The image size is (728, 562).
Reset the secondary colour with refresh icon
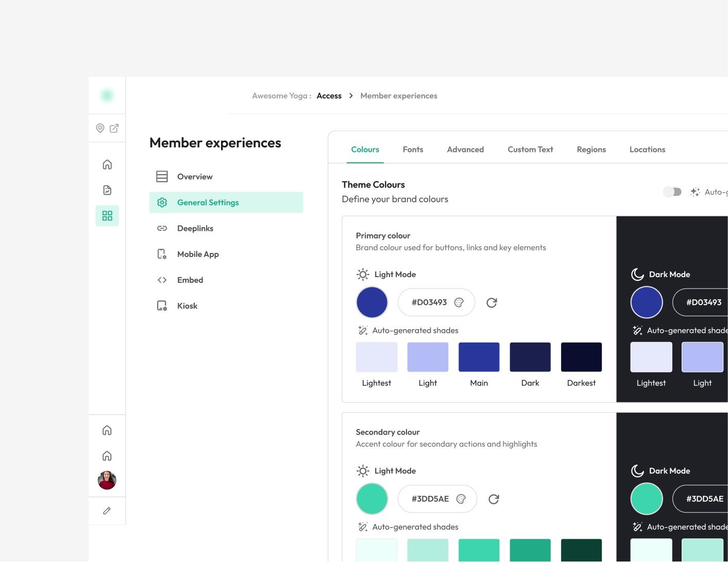(x=494, y=499)
